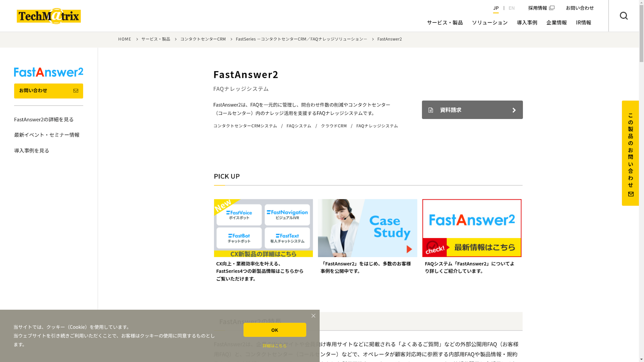Open 導入事例を見る in sidebar
644x362 pixels.
coord(32,151)
